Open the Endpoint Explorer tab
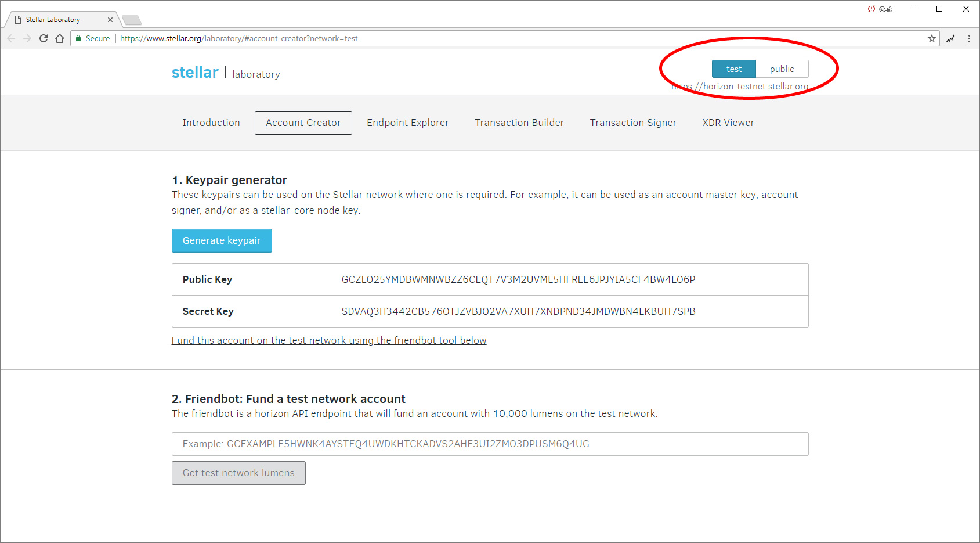The image size is (980, 543). point(408,123)
